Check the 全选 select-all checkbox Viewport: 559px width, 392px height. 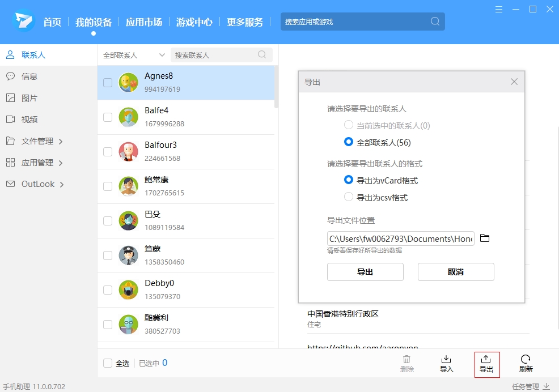pyautogui.click(x=107, y=364)
